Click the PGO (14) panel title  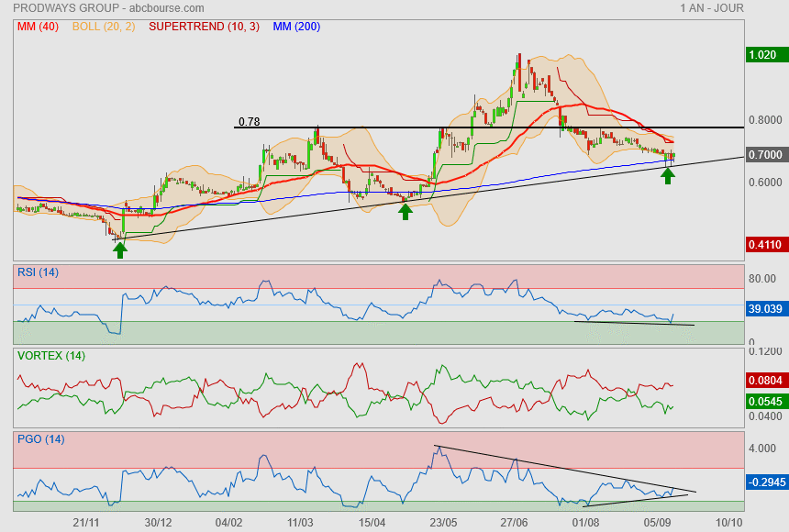tap(40, 438)
